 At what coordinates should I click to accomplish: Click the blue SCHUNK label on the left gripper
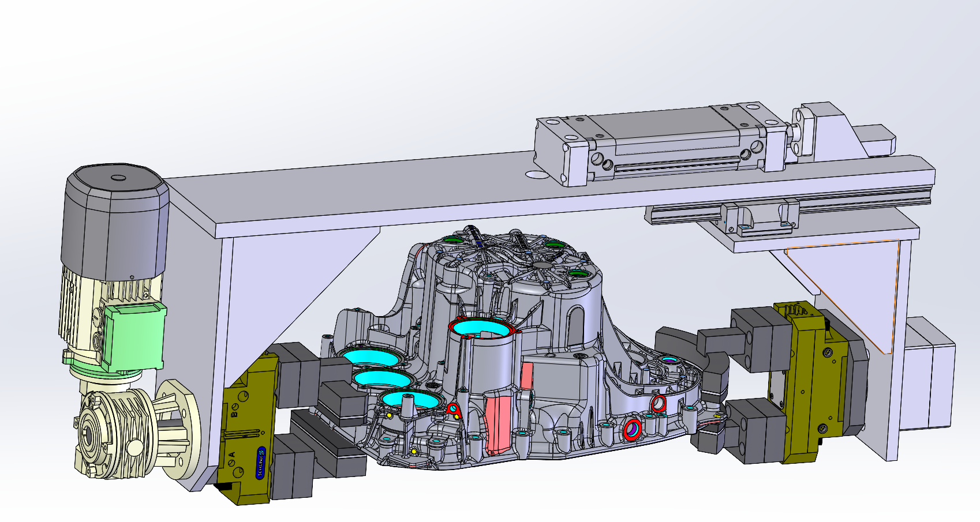coord(261,463)
